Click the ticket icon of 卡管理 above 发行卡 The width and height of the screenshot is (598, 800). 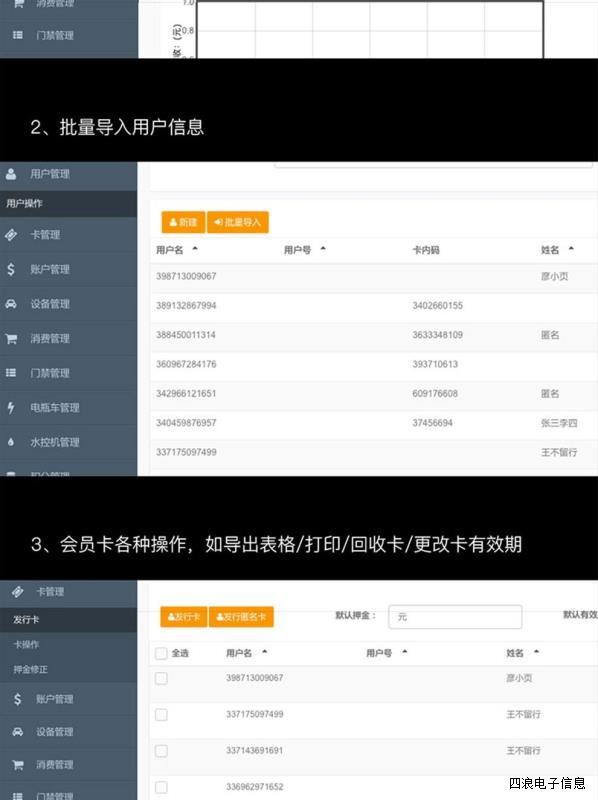click(x=17, y=591)
